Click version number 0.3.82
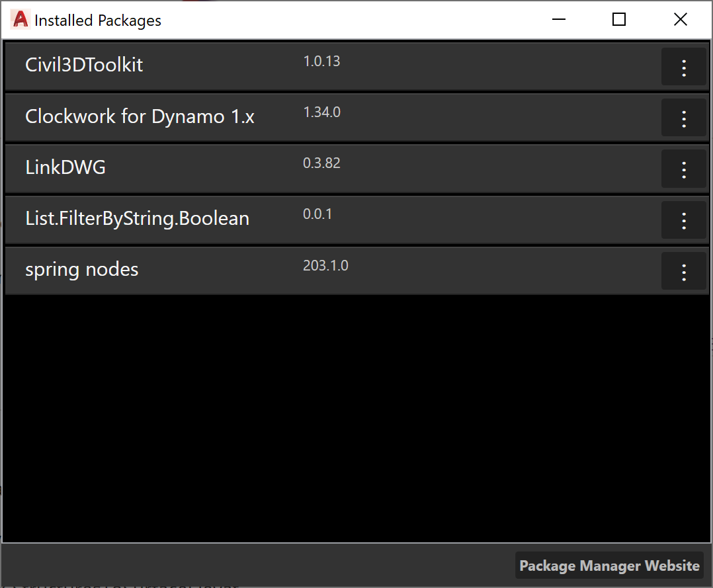Image resolution: width=713 pixels, height=588 pixels. pyautogui.click(x=321, y=163)
